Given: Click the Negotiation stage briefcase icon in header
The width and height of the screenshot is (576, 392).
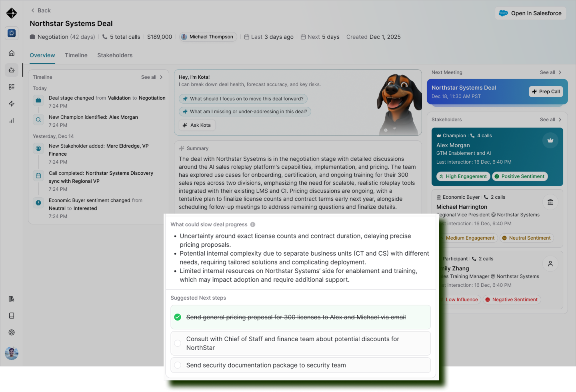Looking at the screenshot, I should (x=32, y=37).
